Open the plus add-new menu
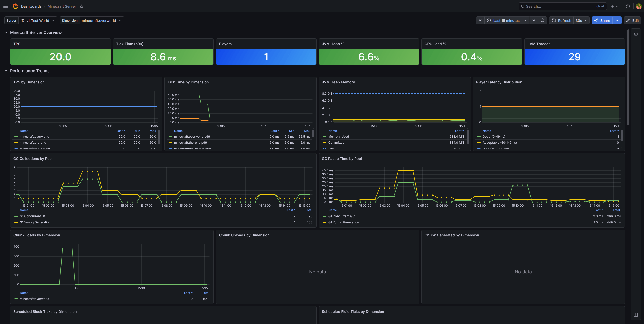 point(614,6)
